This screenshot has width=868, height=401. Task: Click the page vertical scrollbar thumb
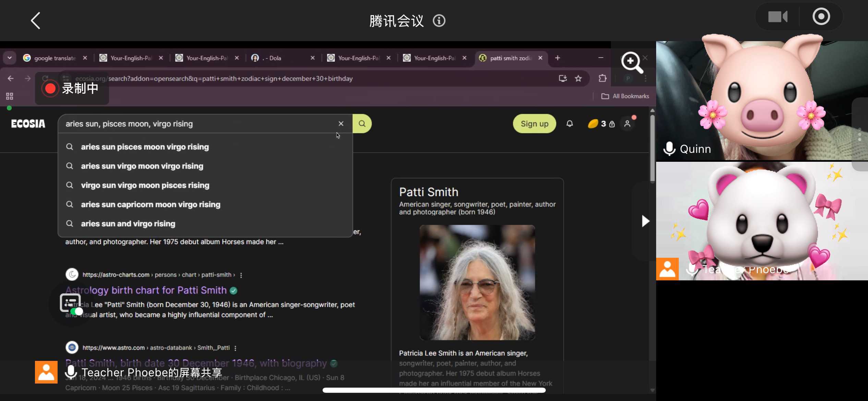[652, 147]
